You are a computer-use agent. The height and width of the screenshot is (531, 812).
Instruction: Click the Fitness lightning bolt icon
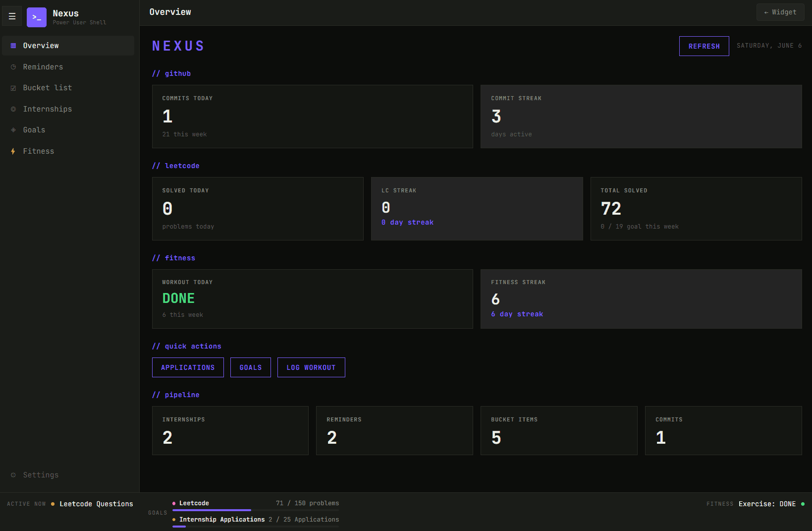tap(13, 151)
